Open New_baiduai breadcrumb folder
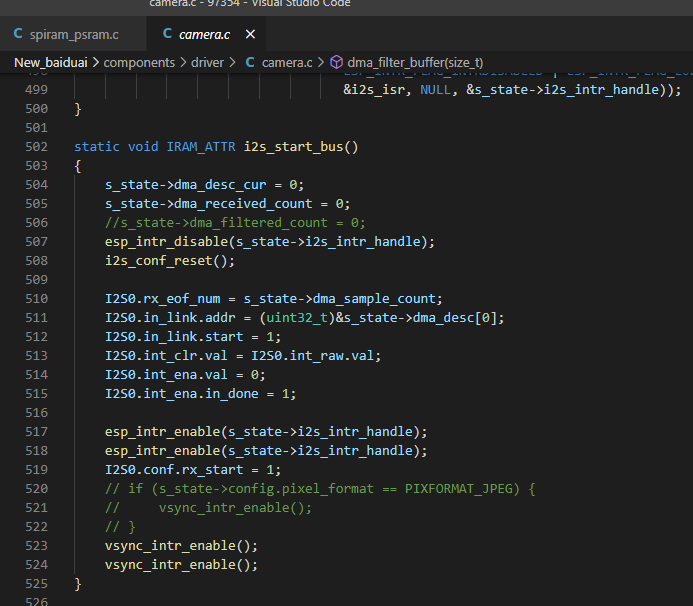Viewport: 693px width, 606px height. 51,63
